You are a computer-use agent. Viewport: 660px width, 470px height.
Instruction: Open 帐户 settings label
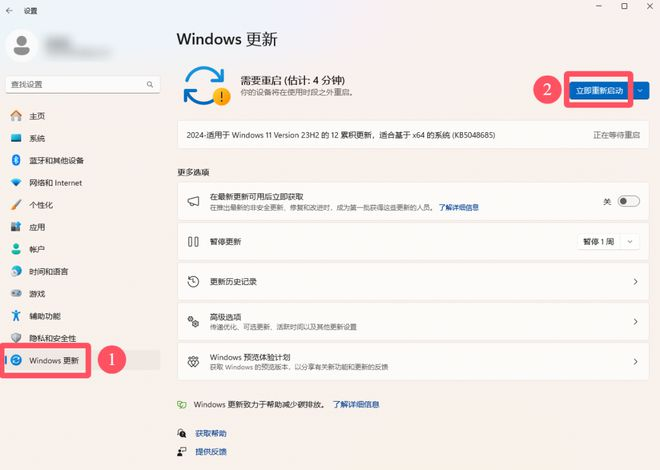point(37,250)
